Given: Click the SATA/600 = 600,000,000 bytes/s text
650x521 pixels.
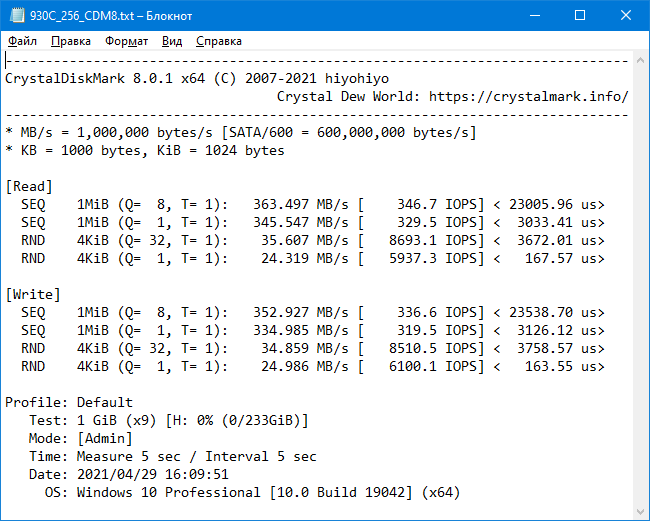Looking at the screenshot, I should [349, 133].
